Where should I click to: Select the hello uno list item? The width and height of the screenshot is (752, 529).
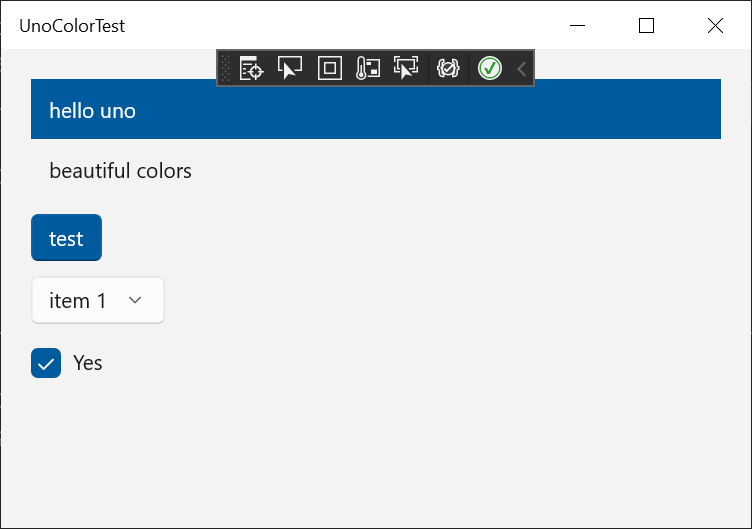tap(376, 109)
